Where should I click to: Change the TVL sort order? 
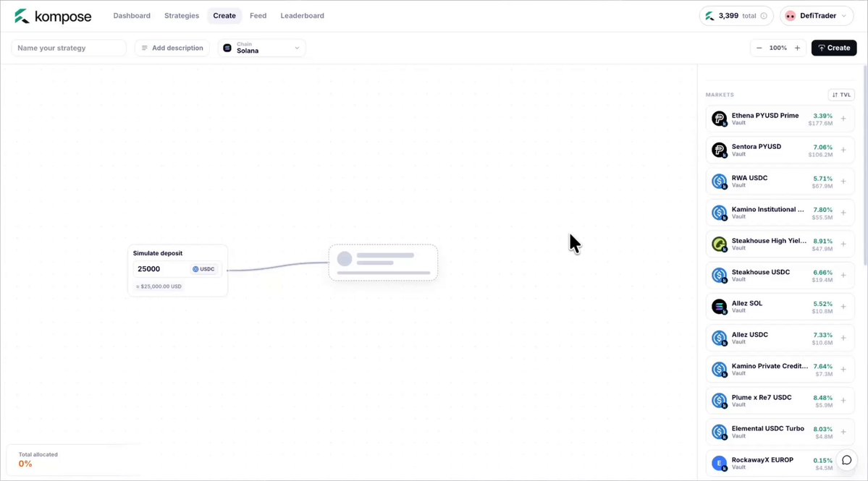coord(841,95)
